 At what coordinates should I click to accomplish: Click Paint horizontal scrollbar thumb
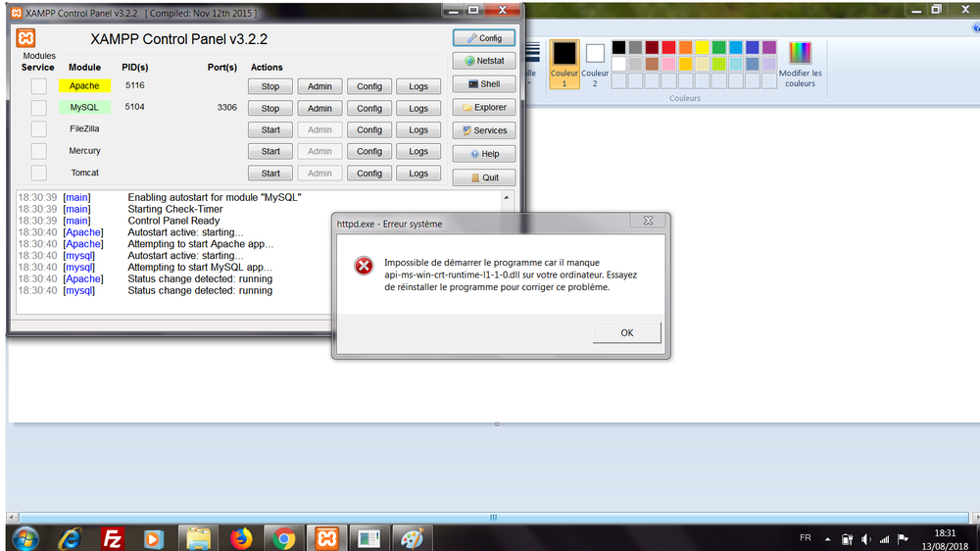(493, 518)
